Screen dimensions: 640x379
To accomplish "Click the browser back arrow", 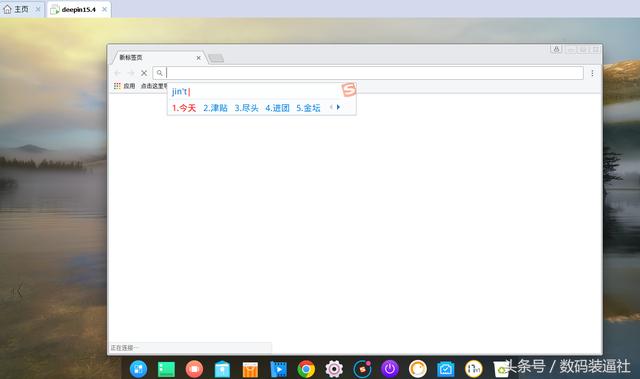I will pos(118,73).
